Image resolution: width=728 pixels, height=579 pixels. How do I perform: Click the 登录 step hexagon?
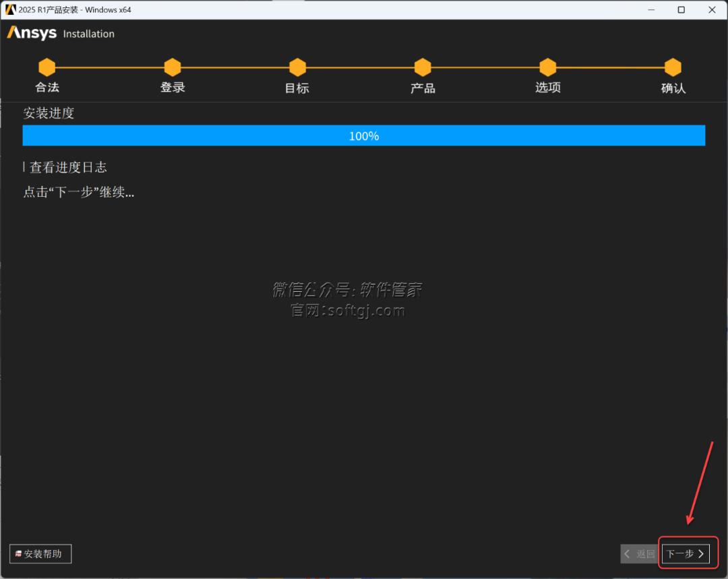(173, 67)
